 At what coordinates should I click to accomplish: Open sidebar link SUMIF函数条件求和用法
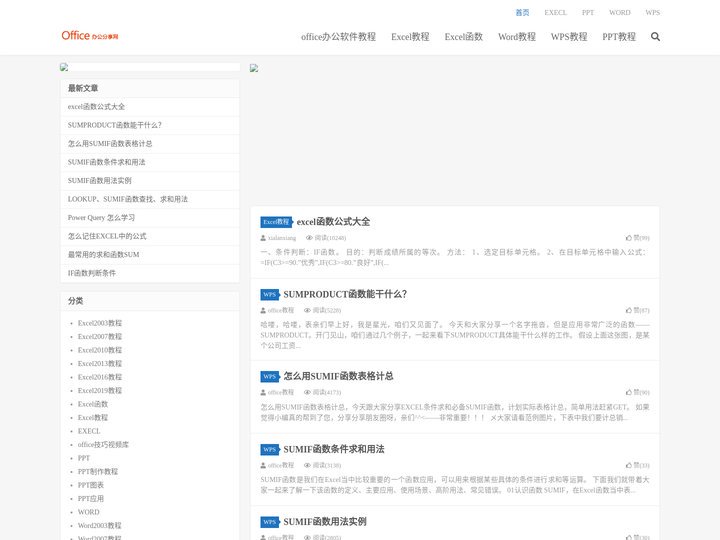point(107,162)
